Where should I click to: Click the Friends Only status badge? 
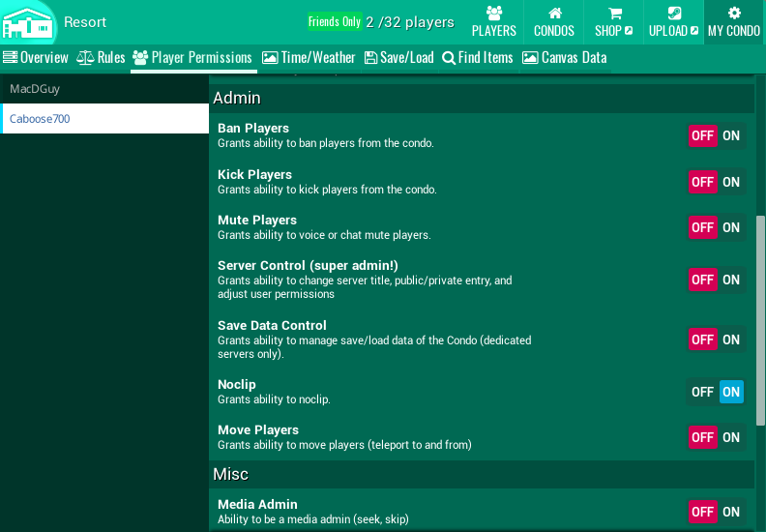(x=334, y=21)
